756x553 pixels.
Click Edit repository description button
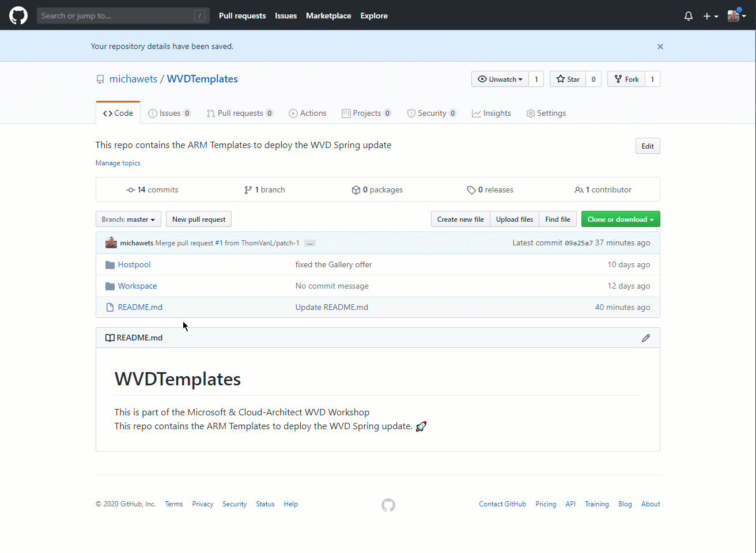pos(648,146)
